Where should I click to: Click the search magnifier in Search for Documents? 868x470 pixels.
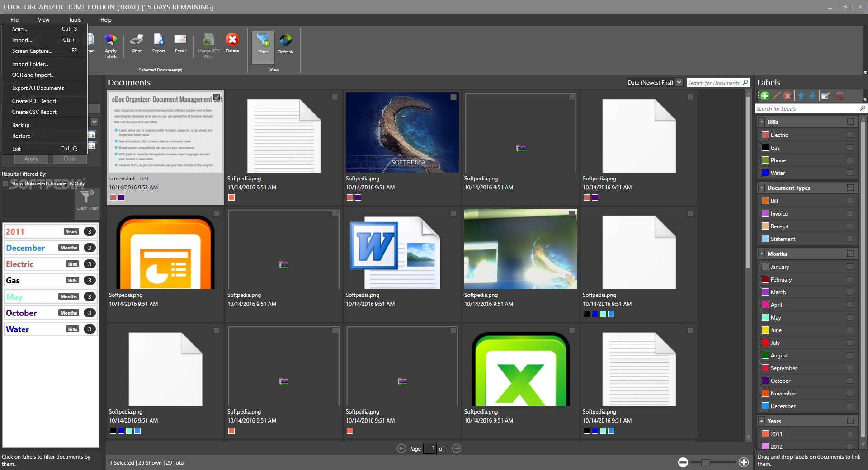point(745,82)
